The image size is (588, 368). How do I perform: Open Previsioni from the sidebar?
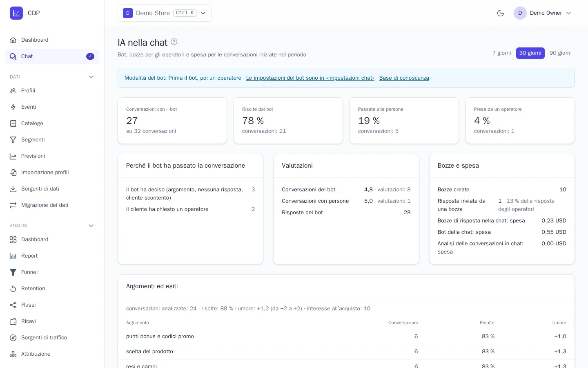coord(52,156)
